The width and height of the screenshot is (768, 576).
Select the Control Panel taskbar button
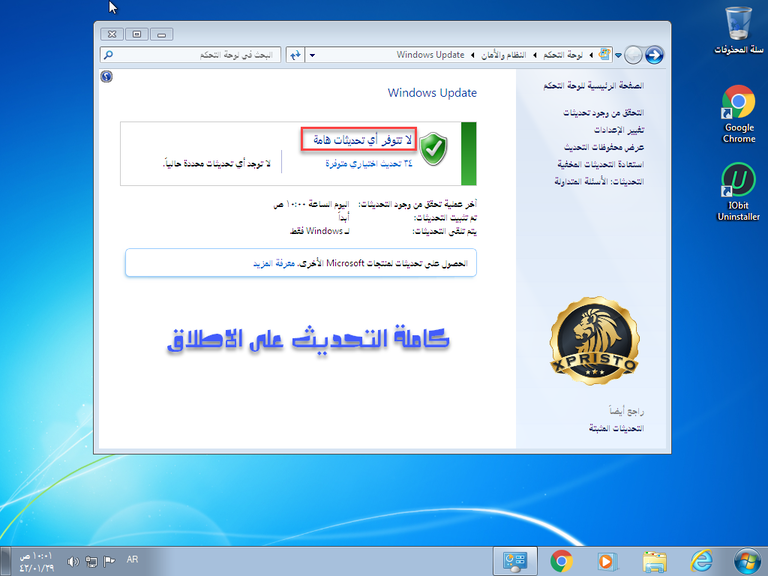(515, 561)
